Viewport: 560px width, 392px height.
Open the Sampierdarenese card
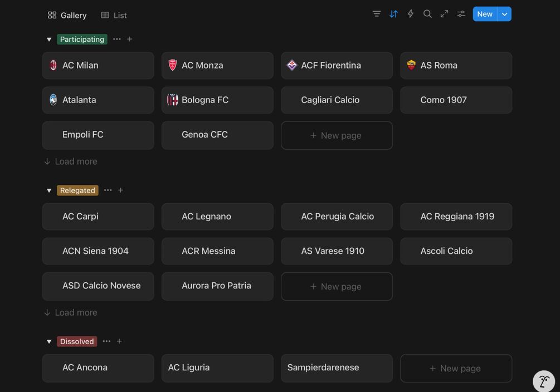click(337, 368)
